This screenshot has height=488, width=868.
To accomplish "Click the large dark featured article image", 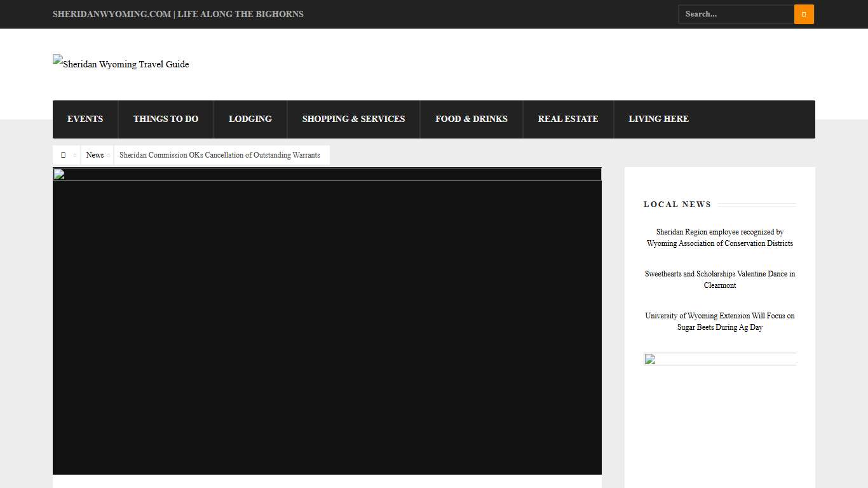I will tap(327, 324).
